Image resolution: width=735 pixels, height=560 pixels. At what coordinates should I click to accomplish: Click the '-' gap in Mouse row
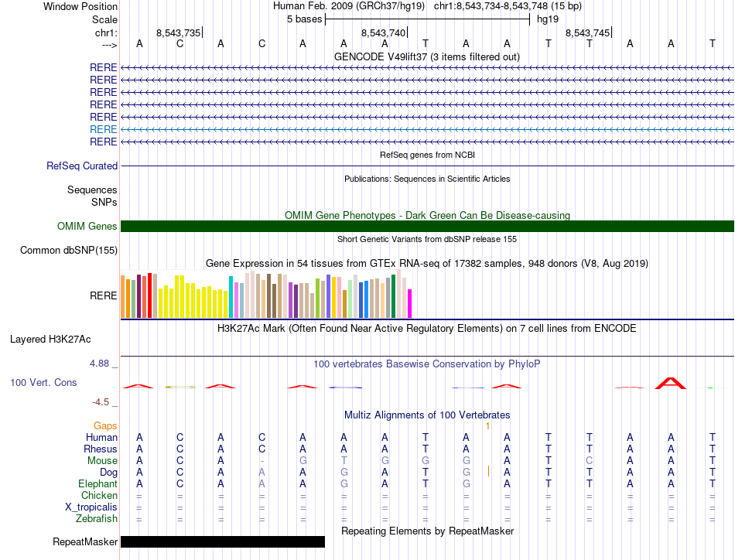point(262,461)
